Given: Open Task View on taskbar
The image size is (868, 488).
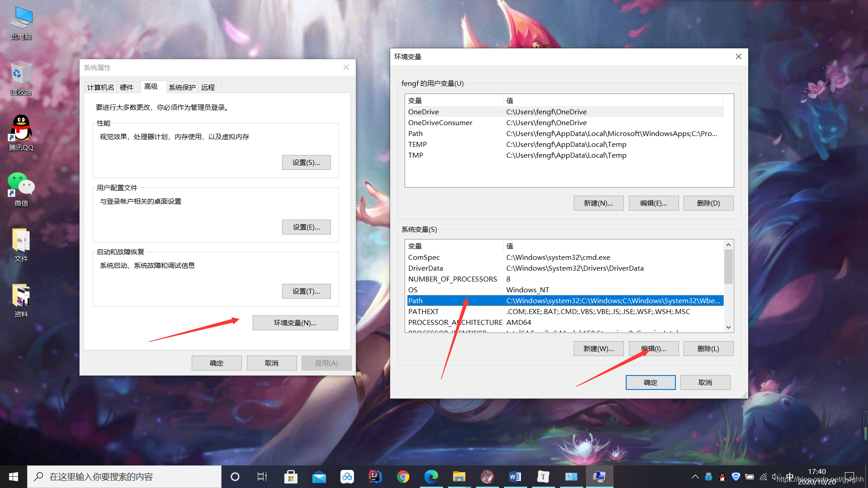Looking at the screenshot, I should point(262,477).
